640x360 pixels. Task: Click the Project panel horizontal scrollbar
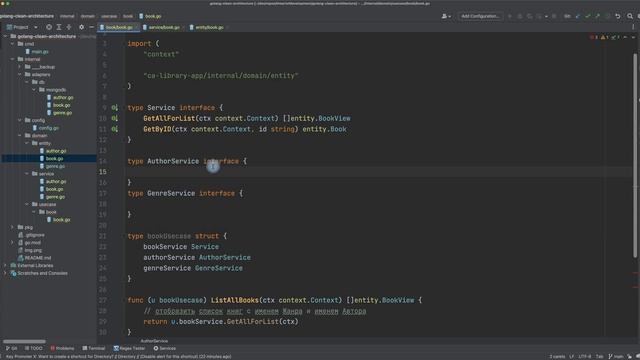pos(24,341)
